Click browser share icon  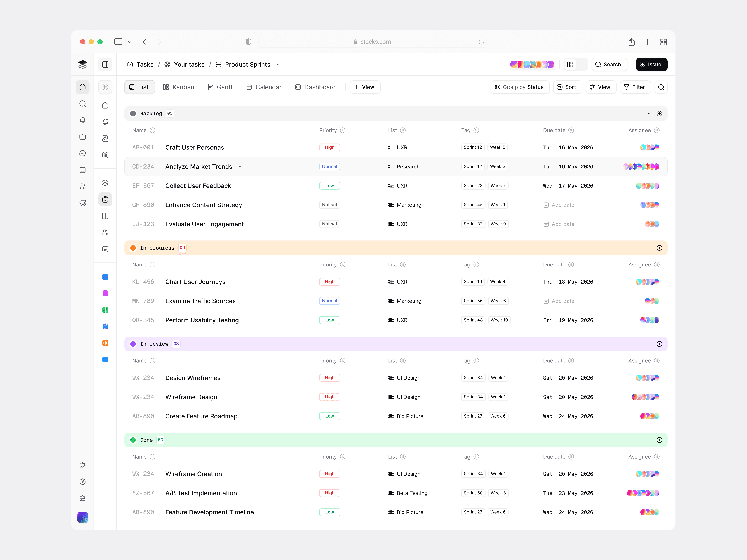point(631,42)
